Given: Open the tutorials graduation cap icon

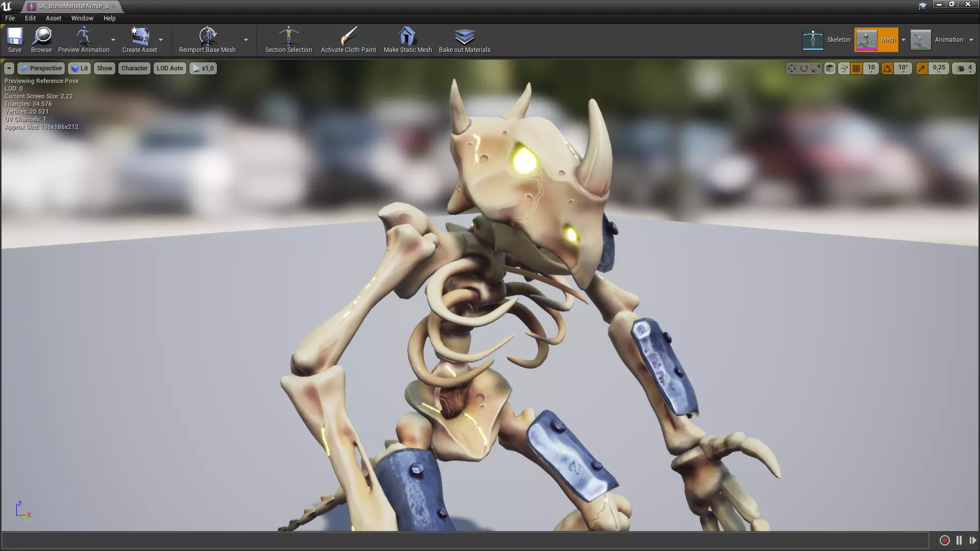Looking at the screenshot, I should (922, 6).
